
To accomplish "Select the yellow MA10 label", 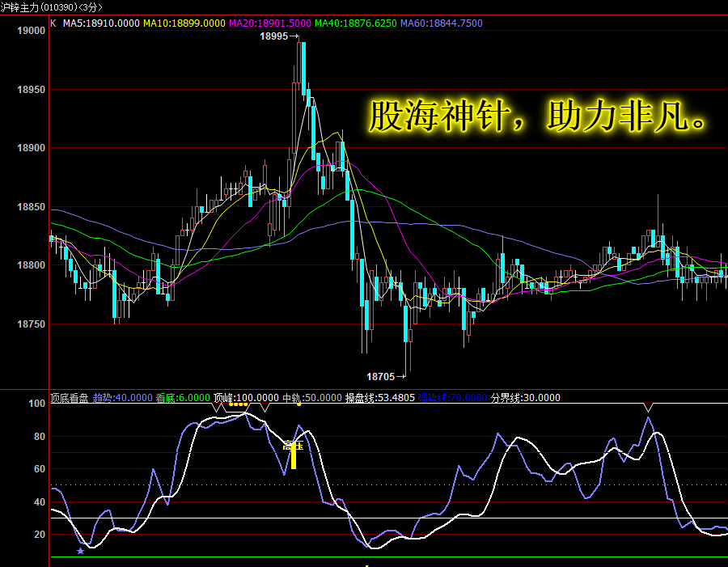I will [x=184, y=23].
